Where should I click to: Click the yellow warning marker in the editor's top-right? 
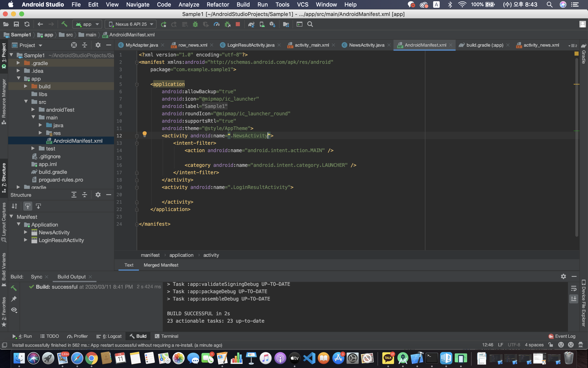(576, 54)
